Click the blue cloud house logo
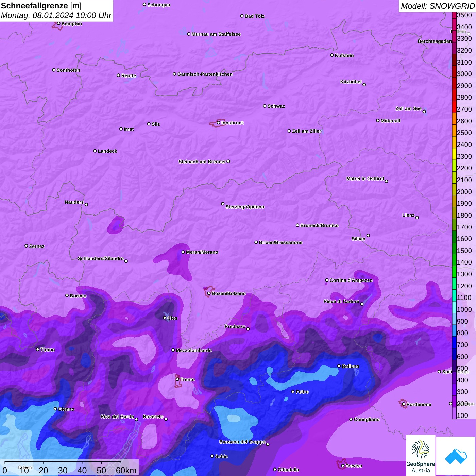476x476 pixels. 456,456
